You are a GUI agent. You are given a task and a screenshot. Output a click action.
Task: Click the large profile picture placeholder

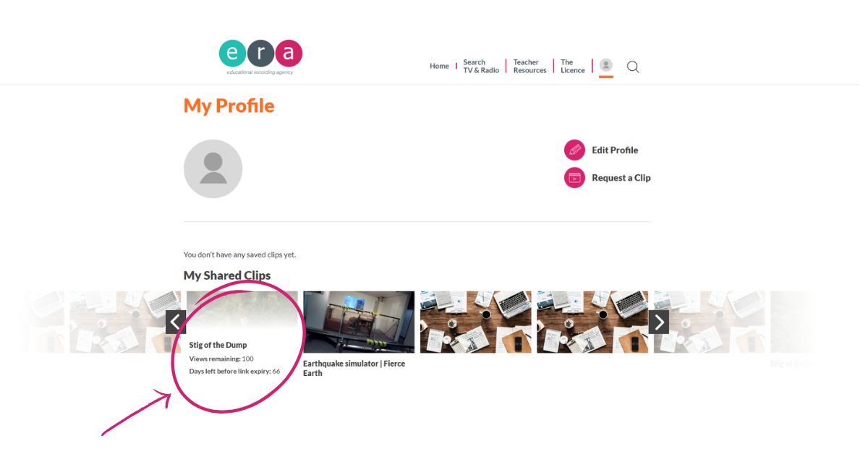coord(213,169)
